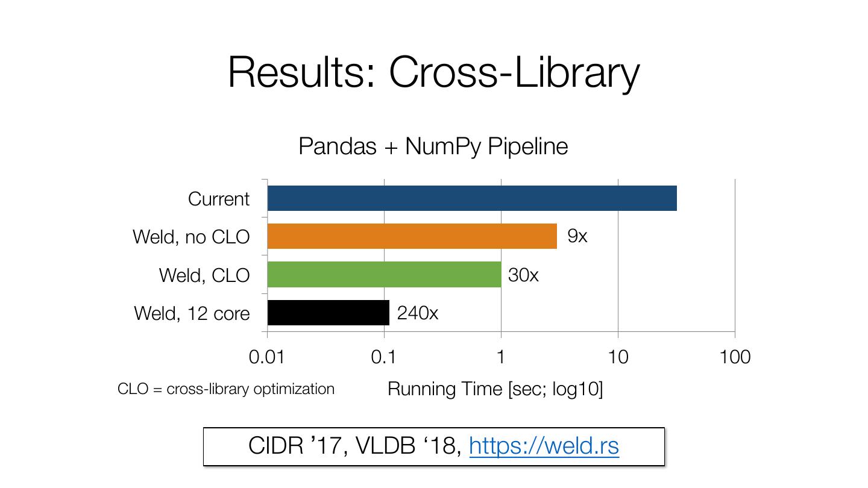Screen dimensions: 868x488
Task: Select the Running Time axis title
Action: (x=494, y=389)
